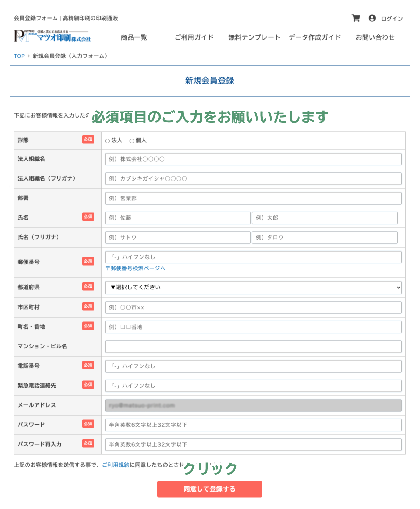This screenshot has width=420, height=509.
Task: Focus the マンション・ビル名 input field
Action: coord(253,347)
